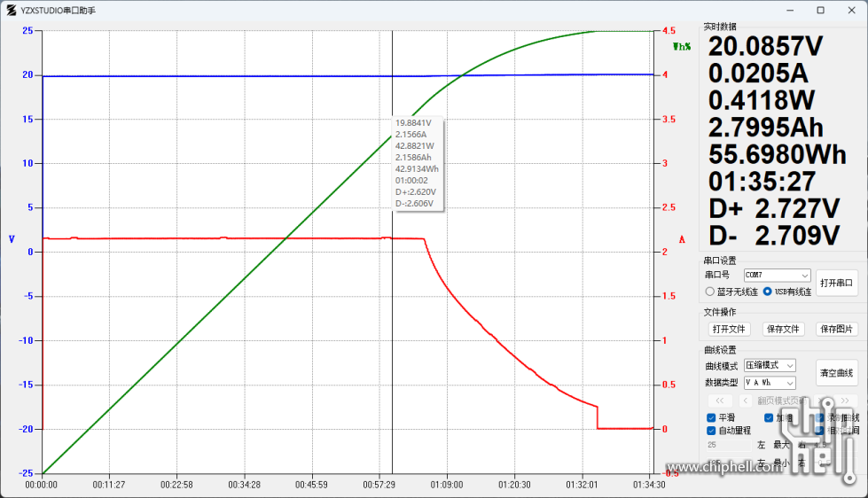Click the 打开串口 open port button
The width and height of the screenshot is (868, 498).
[x=837, y=283]
